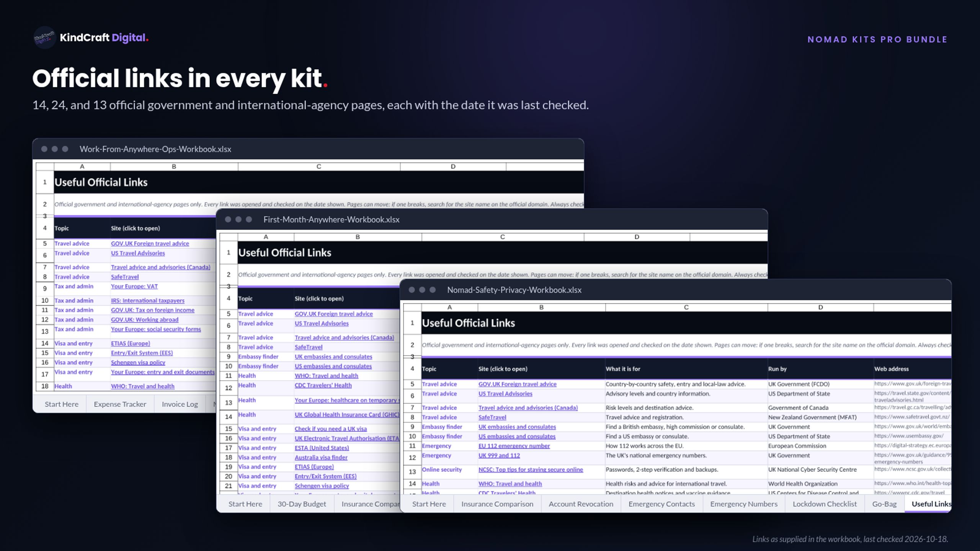980x551 pixels.
Task: Go to Start Here tab in Work-From-Anywhere workbook
Action: click(x=61, y=404)
